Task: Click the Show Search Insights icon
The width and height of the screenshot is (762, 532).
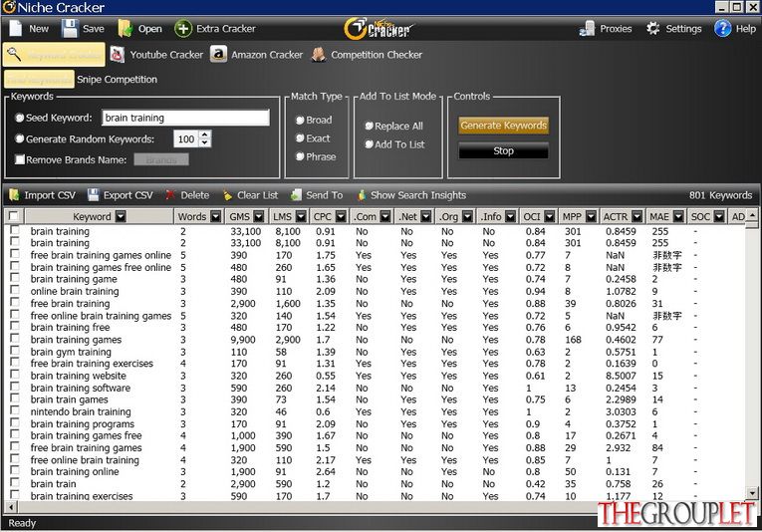Action: [362, 195]
